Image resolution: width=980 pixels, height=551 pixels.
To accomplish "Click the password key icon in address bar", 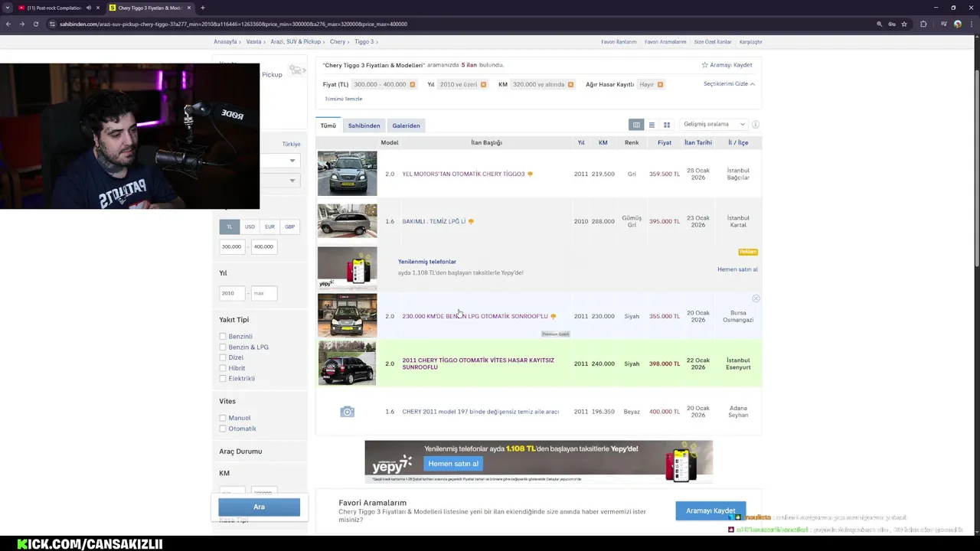I will tap(892, 24).
